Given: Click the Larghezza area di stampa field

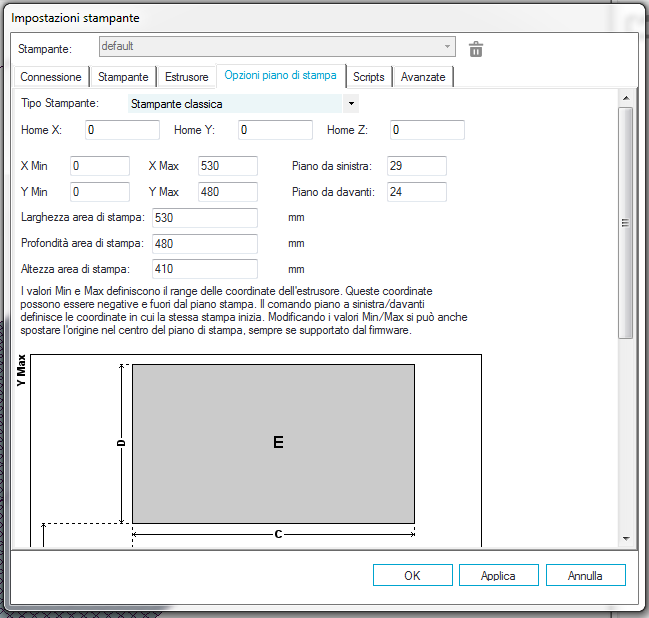Looking at the screenshot, I should click(x=204, y=218).
